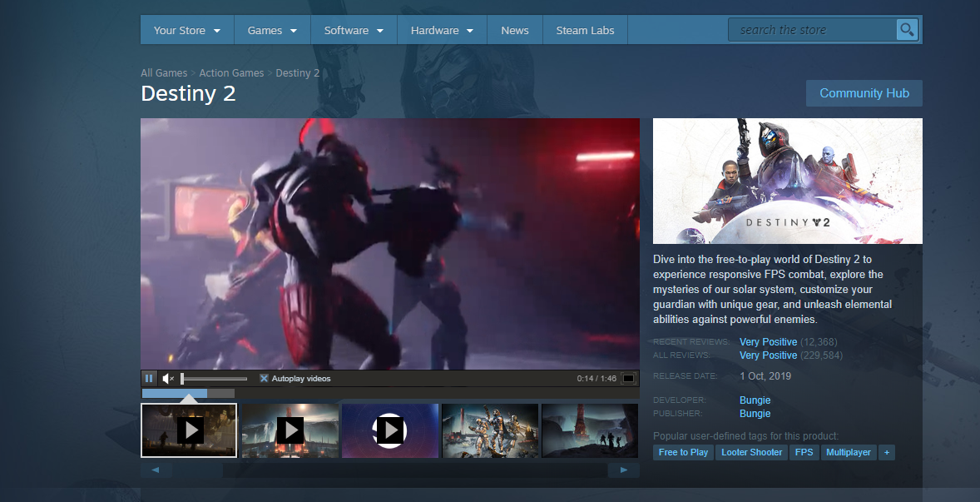Go to All Games breadcrumb
This screenshot has width=980, height=502.
point(164,72)
